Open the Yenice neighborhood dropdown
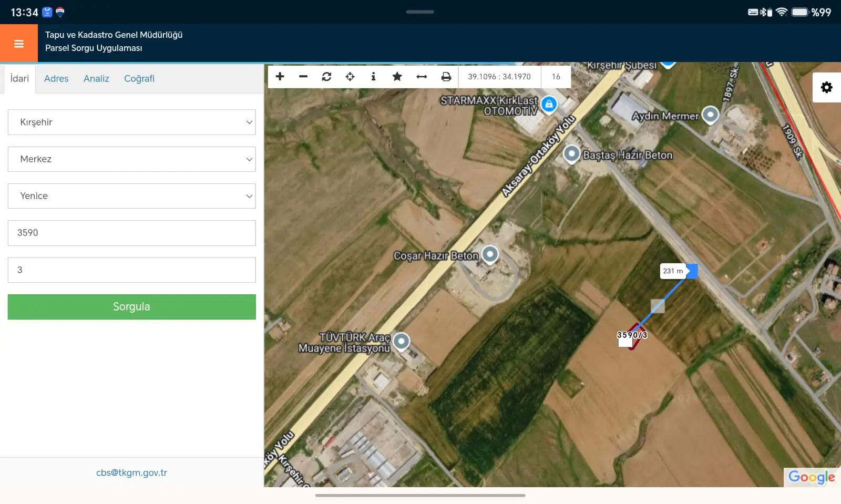 pyautogui.click(x=132, y=196)
